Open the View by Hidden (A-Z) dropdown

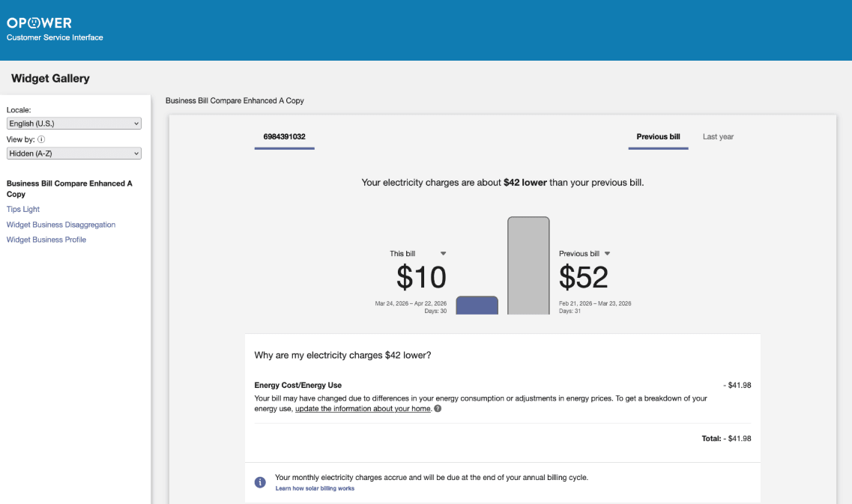[x=74, y=154]
